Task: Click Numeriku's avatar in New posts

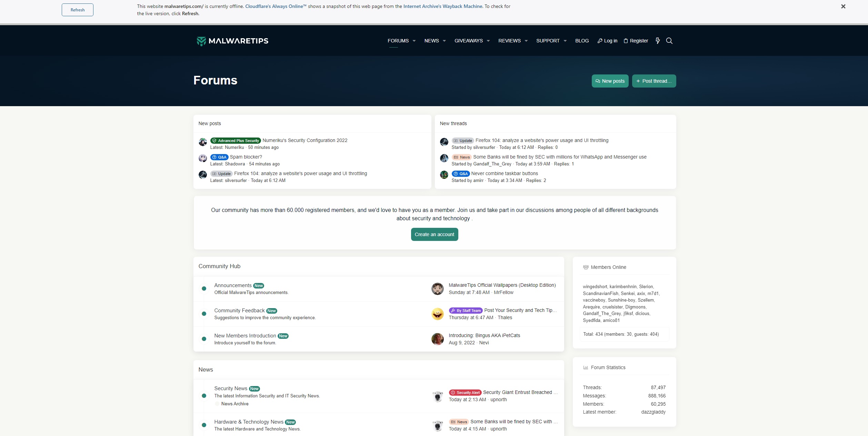Action: point(203,142)
